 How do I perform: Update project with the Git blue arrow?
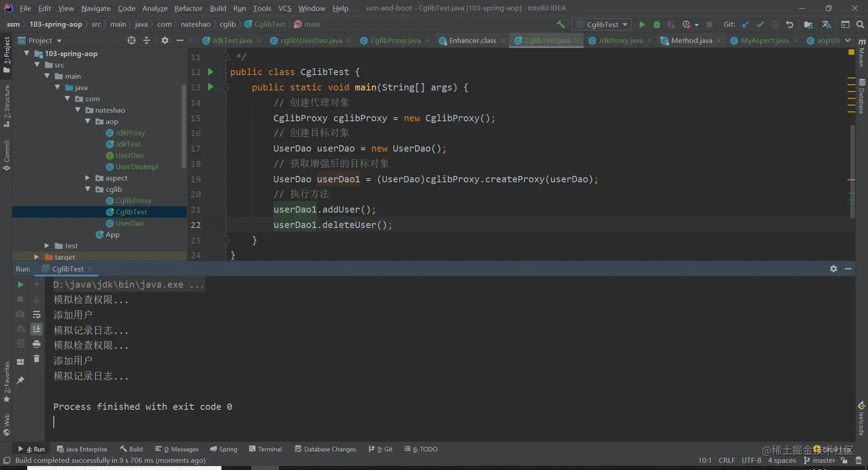[x=745, y=24]
